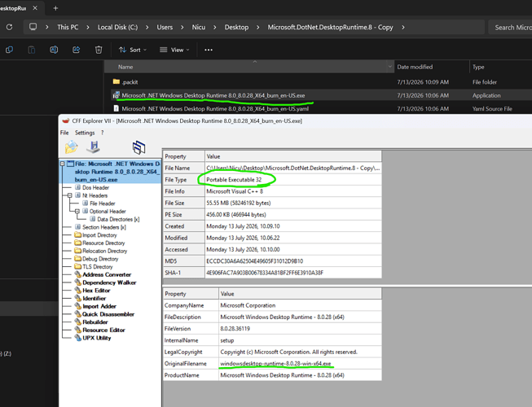Select Section Headers [x] tree item
The image size is (532, 407).
pyautogui.click(x=104, y=227)
